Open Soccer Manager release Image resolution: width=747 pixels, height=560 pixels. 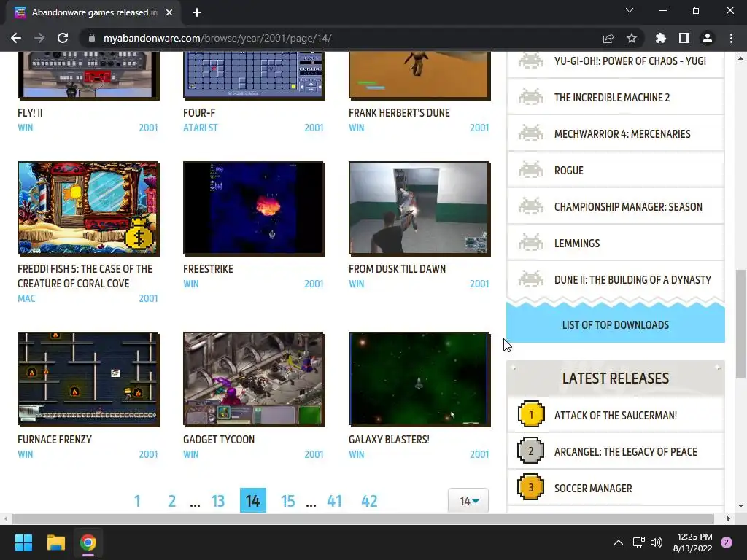click(x=593, y=488)
